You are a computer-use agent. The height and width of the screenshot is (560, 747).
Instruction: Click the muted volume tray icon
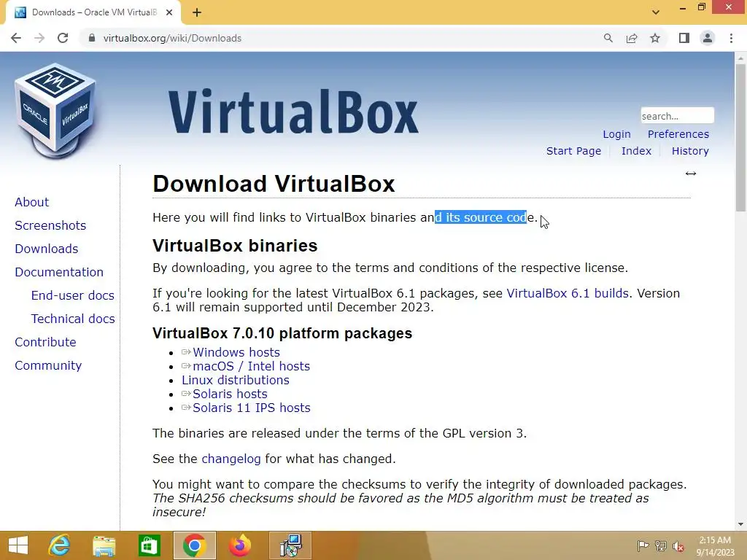pos(678,545)
